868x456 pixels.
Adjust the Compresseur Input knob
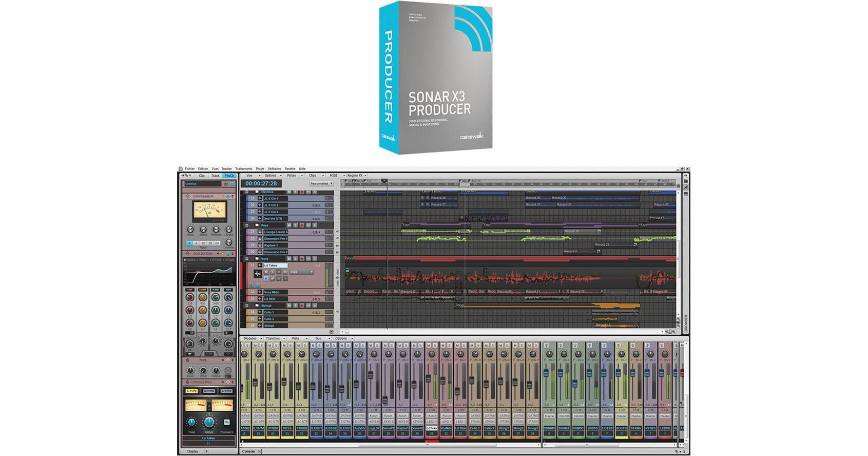click(x=190, y=229)
